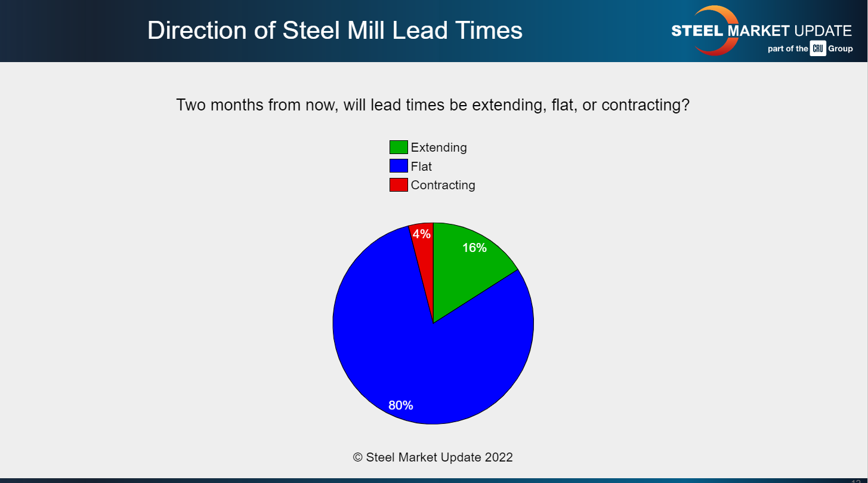Image resolution: width=868 pixels, height=483 pixels.
Task: Select the red Contracting legend swatch
Action: coord(399,185)
